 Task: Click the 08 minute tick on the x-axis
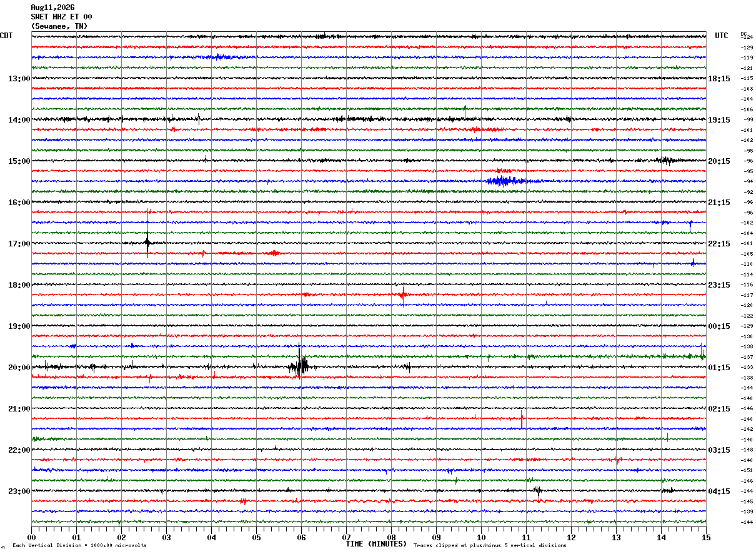tap(391, 537)
